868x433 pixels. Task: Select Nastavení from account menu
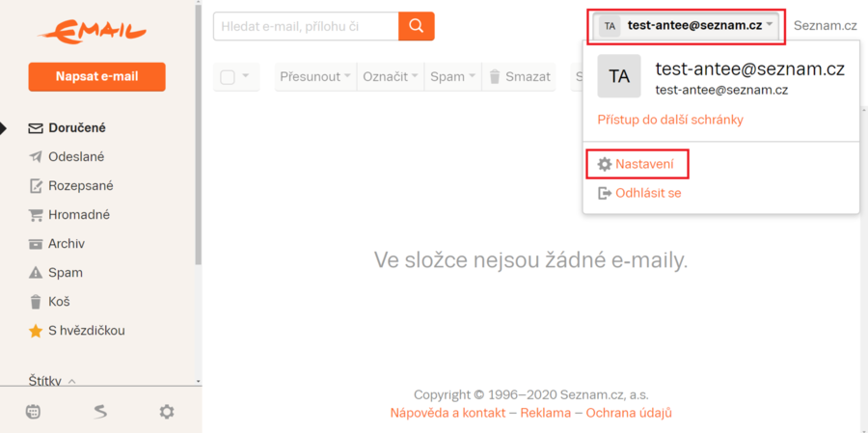(645, 165)
